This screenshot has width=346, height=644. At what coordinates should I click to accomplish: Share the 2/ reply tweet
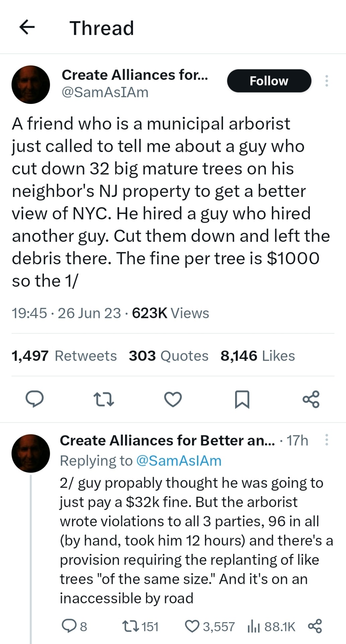tap(315, 626)
